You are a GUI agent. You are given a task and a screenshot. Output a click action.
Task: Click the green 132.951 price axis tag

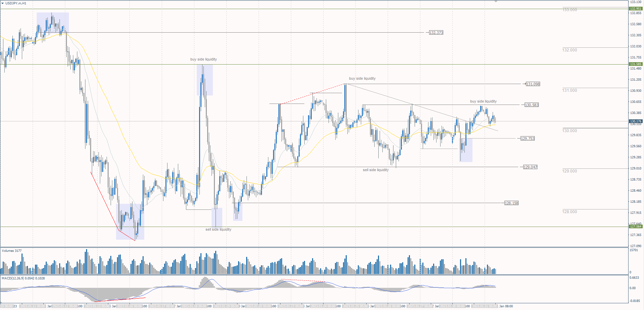(636, 9)
